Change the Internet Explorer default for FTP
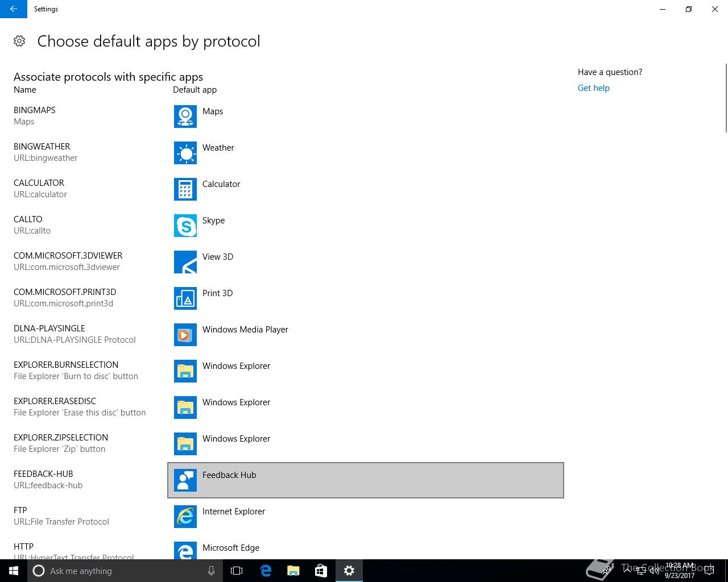728x582 pixels. (x=366, y=517)
